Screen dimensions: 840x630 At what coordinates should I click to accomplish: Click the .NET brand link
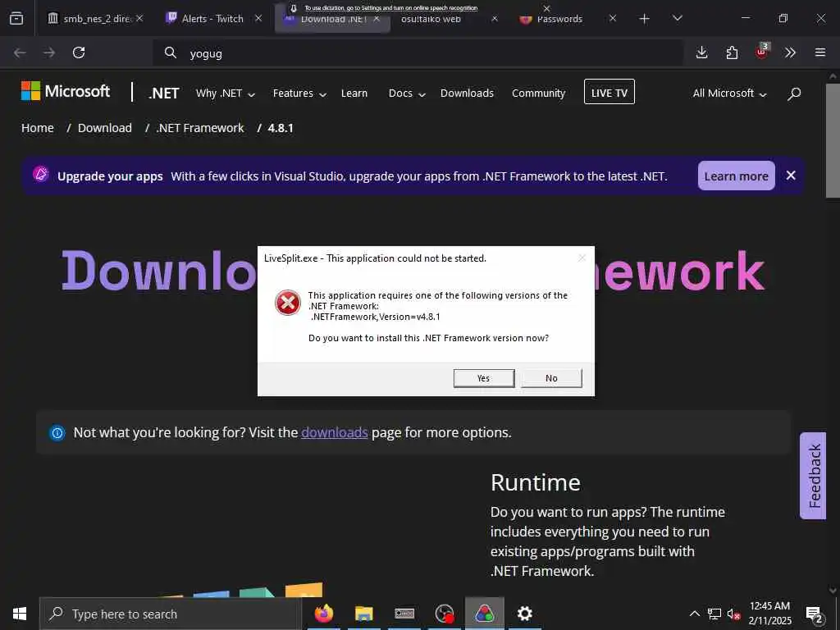point(164,94)
